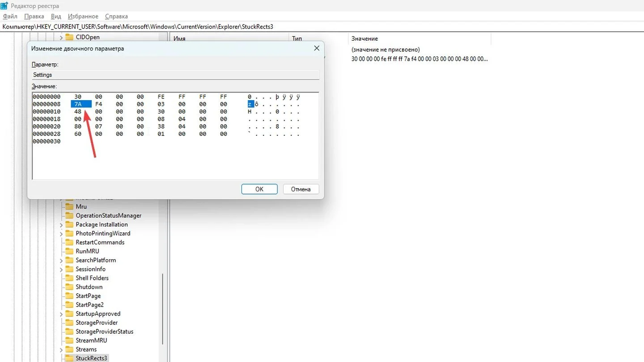644x362 pixels.
Task: Click the value data starting "30 00 00 00 fe"
Action: coord(419,59)
